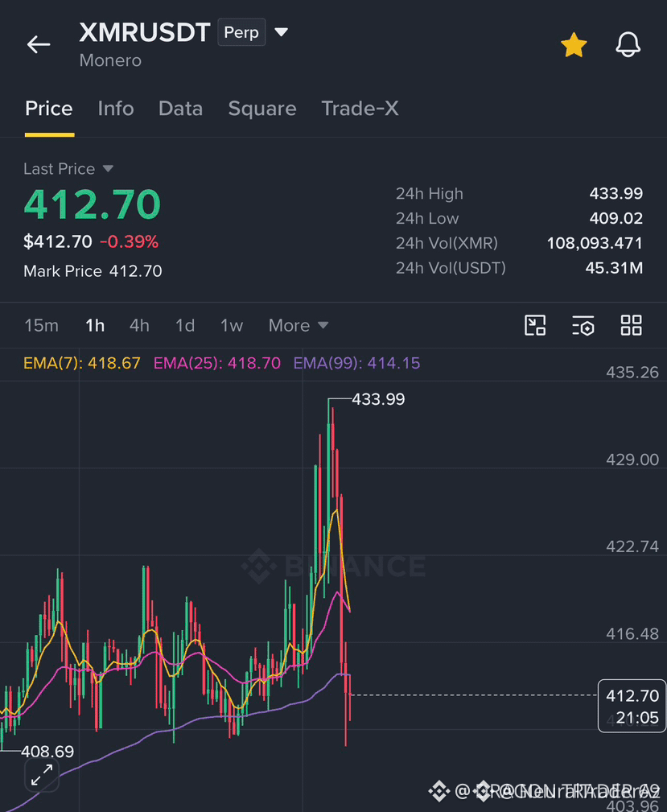This screenshot has height=812, width=667.
Task: Expand the XMRUSDT pair selector arrow
Action: pyautogui.click(x=281, y=32)
